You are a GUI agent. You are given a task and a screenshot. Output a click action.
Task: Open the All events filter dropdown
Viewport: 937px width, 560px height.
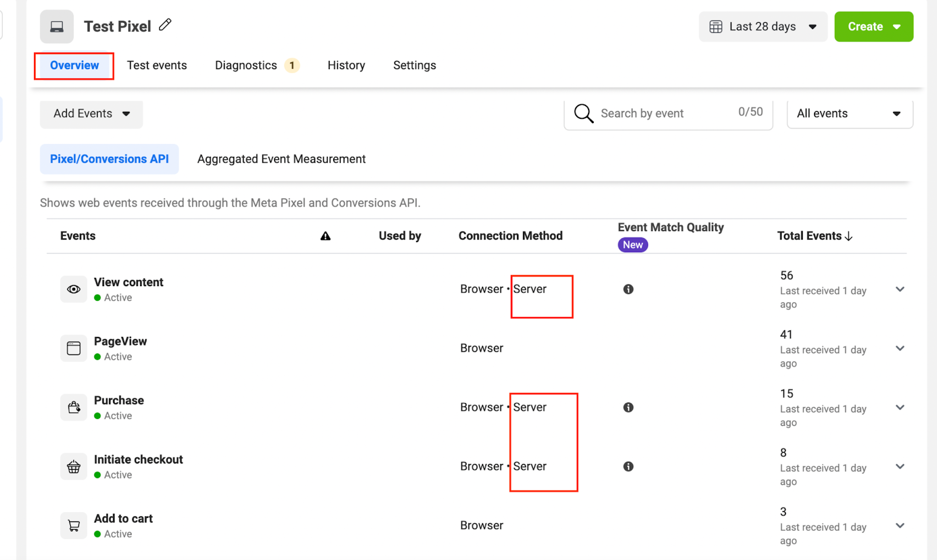coord(849,114)
